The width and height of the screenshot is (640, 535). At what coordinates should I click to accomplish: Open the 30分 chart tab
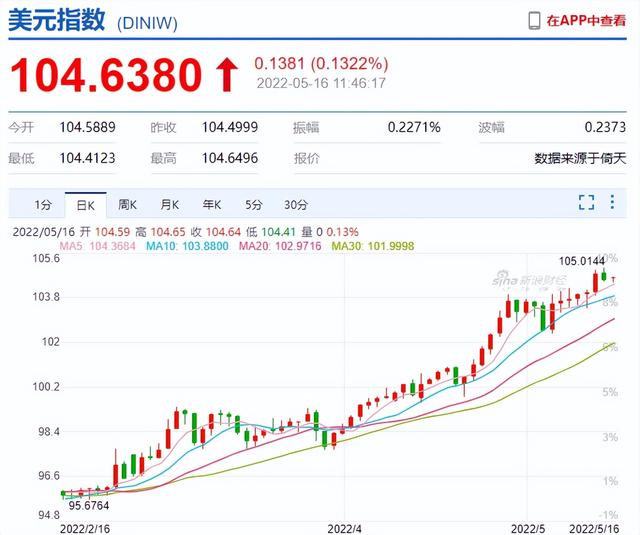point(296,205)
